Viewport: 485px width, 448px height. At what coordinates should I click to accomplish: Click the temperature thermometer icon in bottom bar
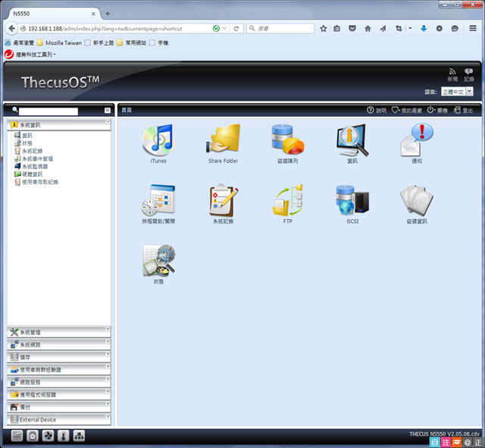(x=64, y=436)
